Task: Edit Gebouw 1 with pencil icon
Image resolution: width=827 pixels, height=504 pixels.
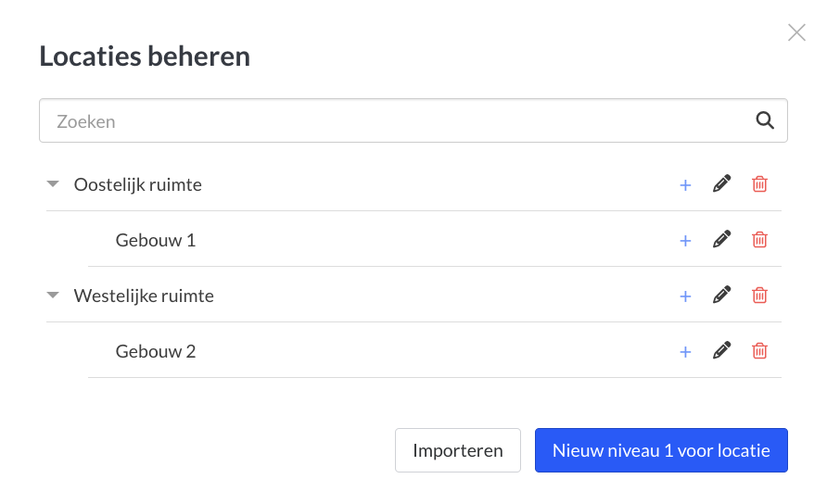Action: tap(721, 239)
